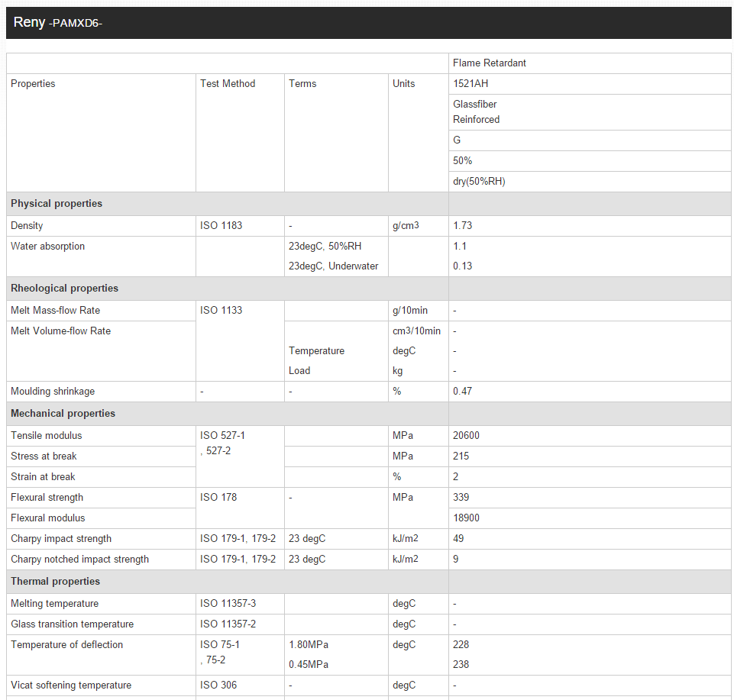The height and width of the screenshot is (700, 734).
Task: Select the ISO 11357-2 test method cell
Action: tap(240, 624)
